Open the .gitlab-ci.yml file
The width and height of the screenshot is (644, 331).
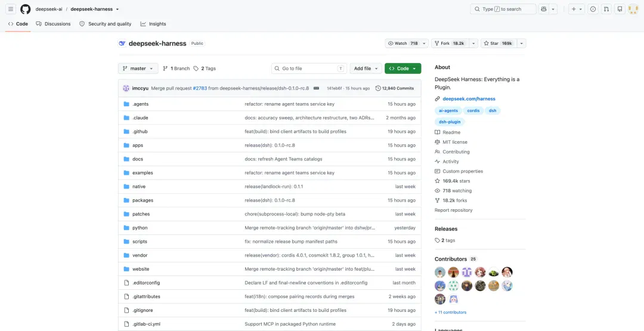pyautogui.click(x=146, y=324)
